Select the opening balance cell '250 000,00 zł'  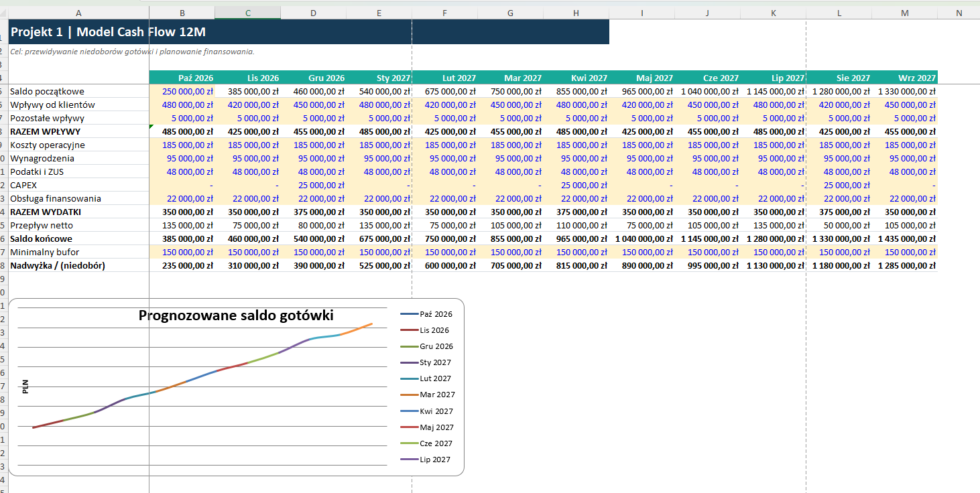tap(182, 91)
